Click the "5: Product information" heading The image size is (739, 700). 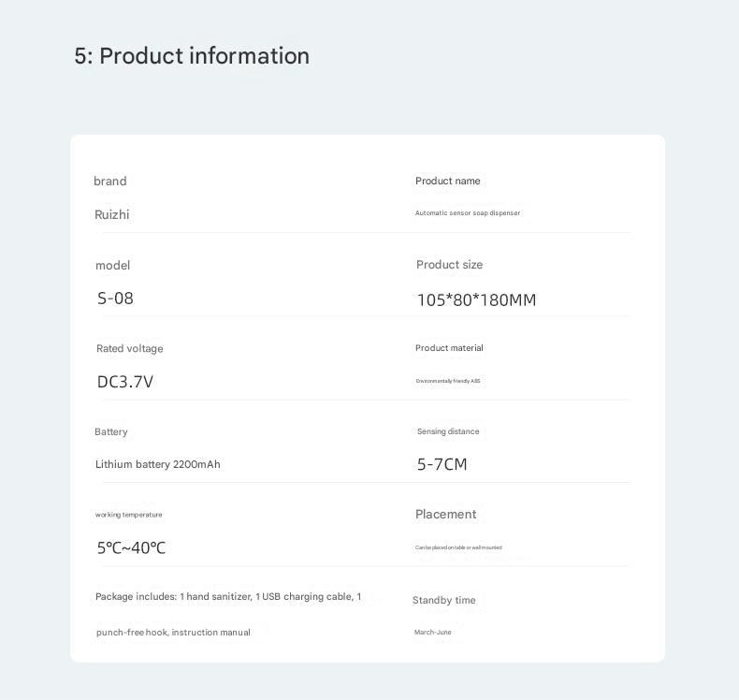[192, 56]
